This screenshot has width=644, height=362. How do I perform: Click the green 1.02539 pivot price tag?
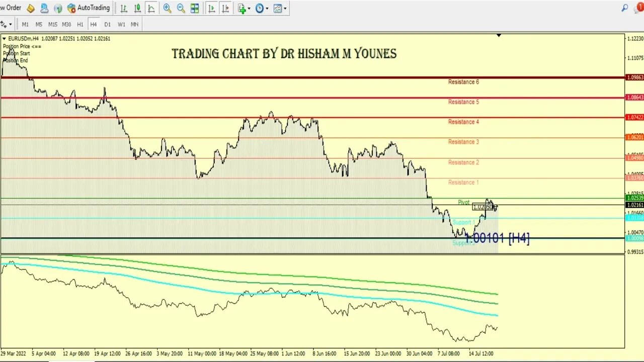pos(634,198)
